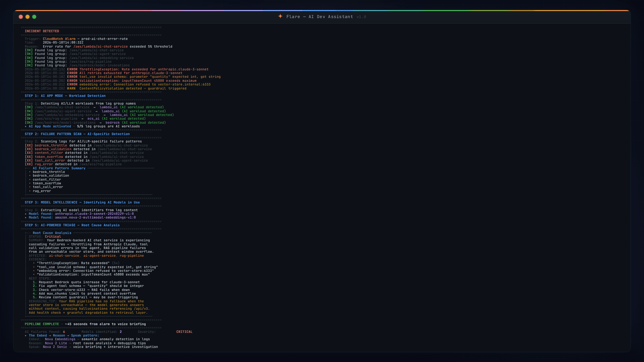644x362 pixels.
Task: Click "~45 seconds from alarm to voice briefing"
Action: click(x=105, y=324)
